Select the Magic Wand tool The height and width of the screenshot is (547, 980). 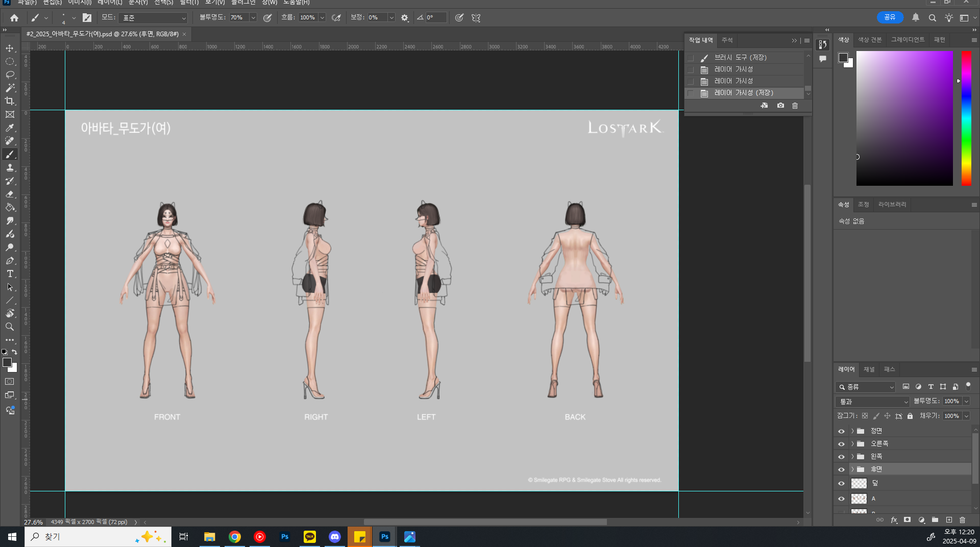10,88
